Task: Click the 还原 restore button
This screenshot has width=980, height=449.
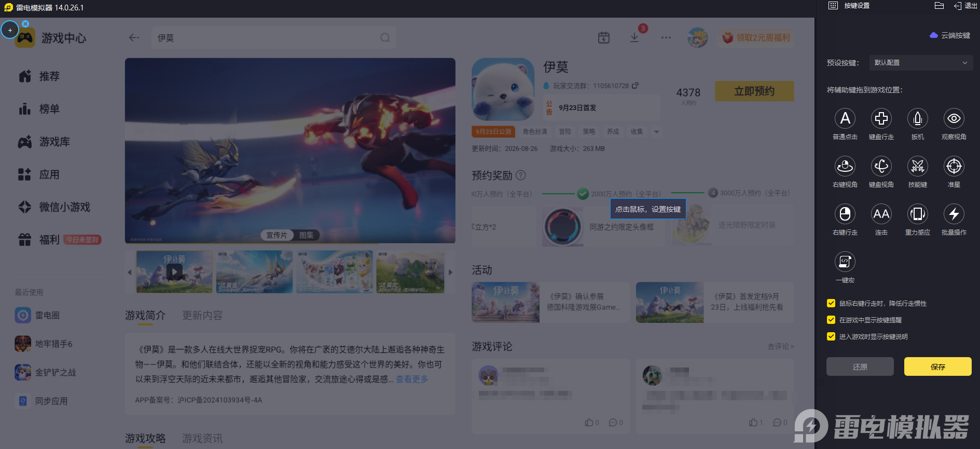Action: 860,366
